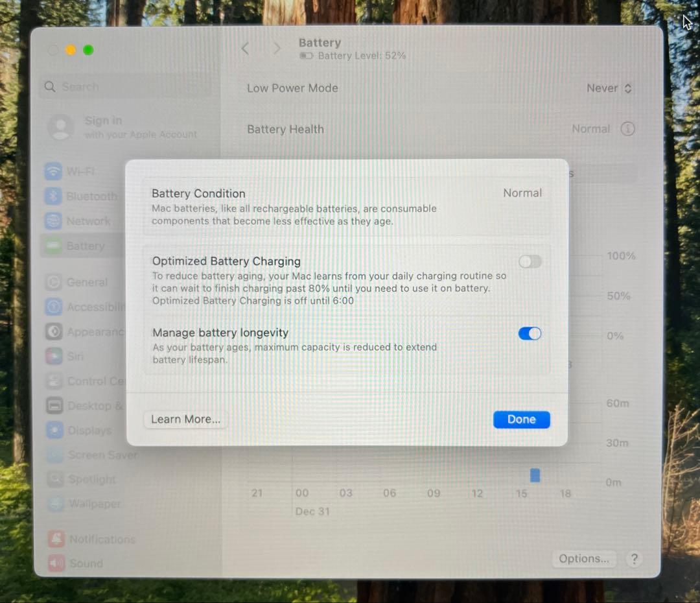Select Battery in the sidebar
The height and width of the screenshot is (603, 700).
coord(86,246)
